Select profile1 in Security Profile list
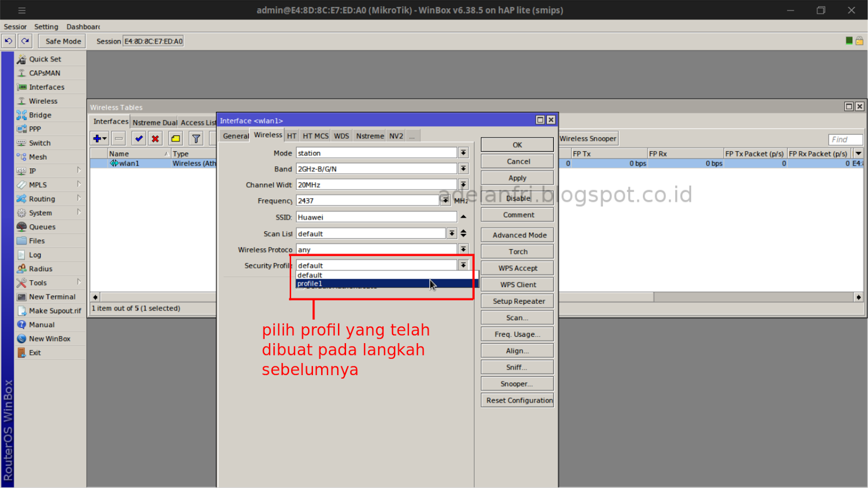 387,284
